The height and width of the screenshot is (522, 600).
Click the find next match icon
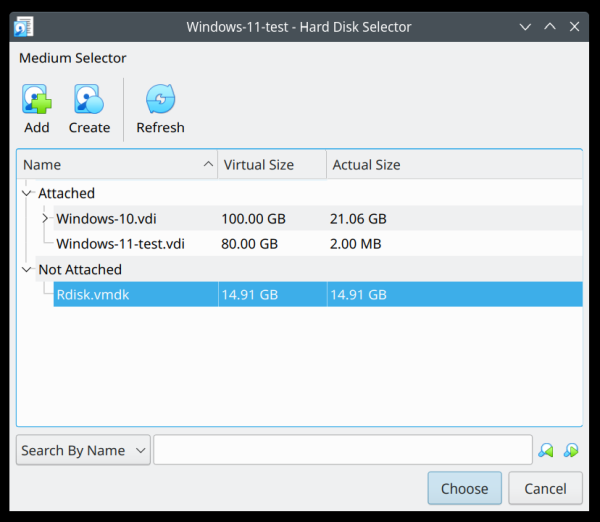pos(571,451)
